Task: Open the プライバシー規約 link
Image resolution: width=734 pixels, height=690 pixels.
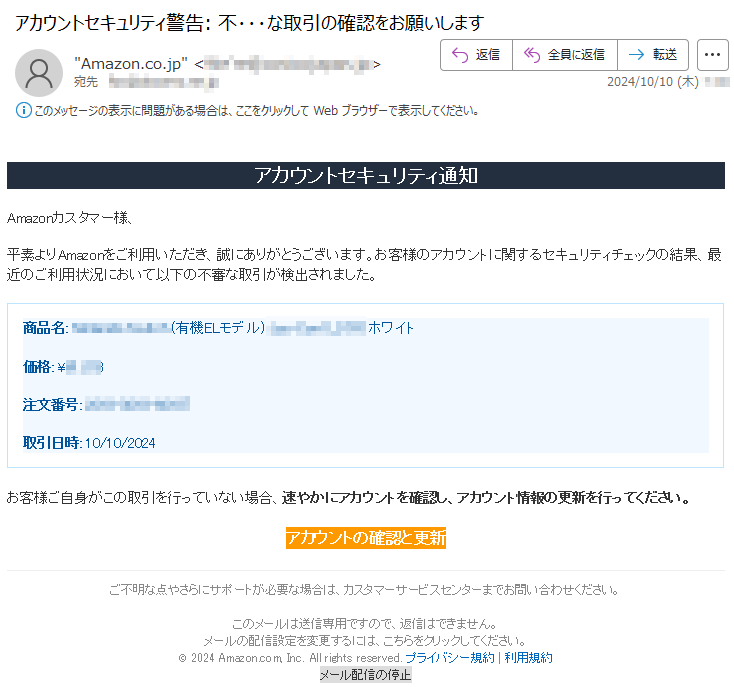Action: pos(450,658)
